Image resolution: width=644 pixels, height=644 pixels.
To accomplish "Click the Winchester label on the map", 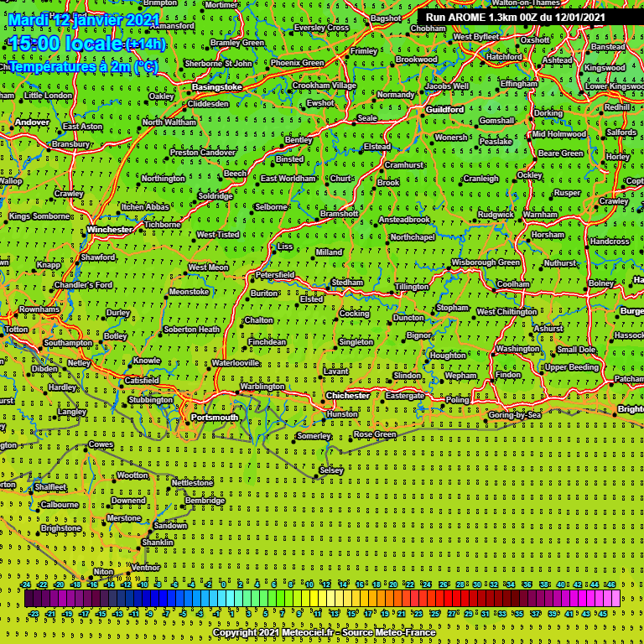I will [110, 229].
